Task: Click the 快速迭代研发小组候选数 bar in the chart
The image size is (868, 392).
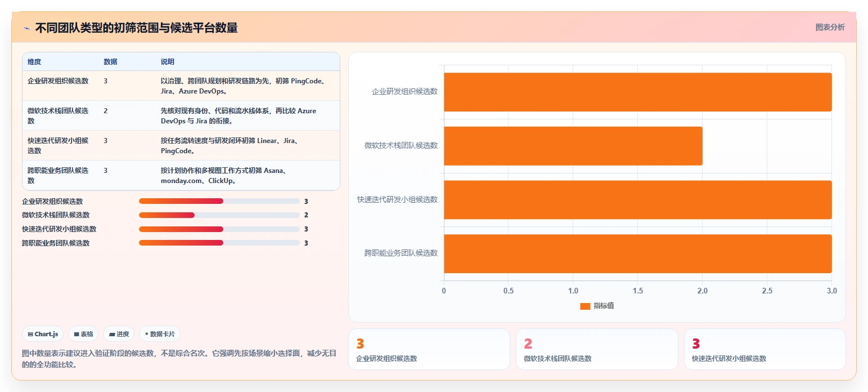Action: tap(638, 199)
